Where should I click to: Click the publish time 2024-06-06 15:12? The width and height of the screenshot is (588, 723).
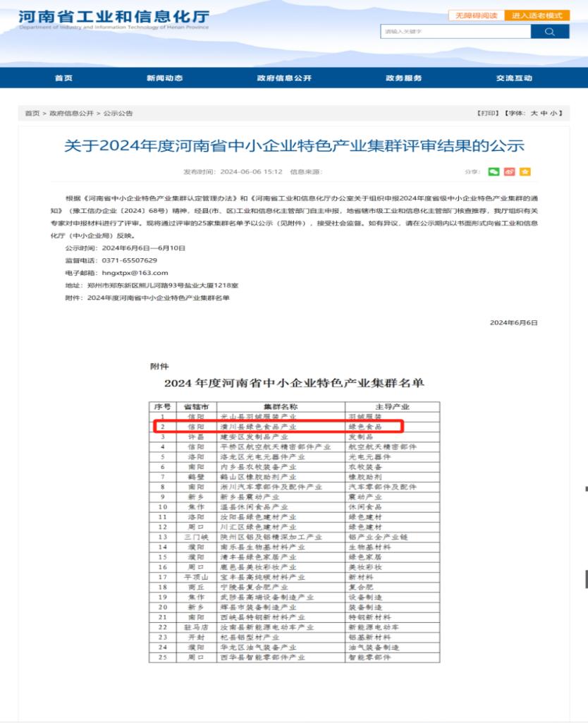(x=251, y=171)
